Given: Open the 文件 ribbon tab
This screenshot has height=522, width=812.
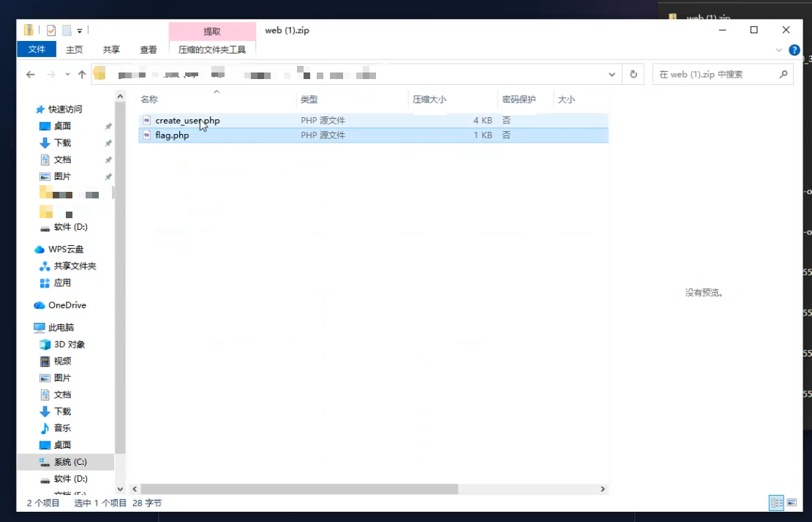Looking at the screenshot, I should pyautogui.click(x=37, y=49).
